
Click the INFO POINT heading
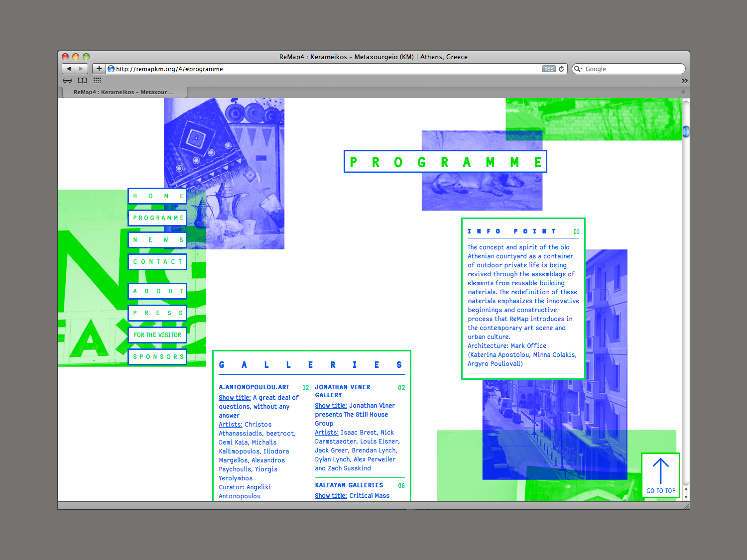point(512,231)
